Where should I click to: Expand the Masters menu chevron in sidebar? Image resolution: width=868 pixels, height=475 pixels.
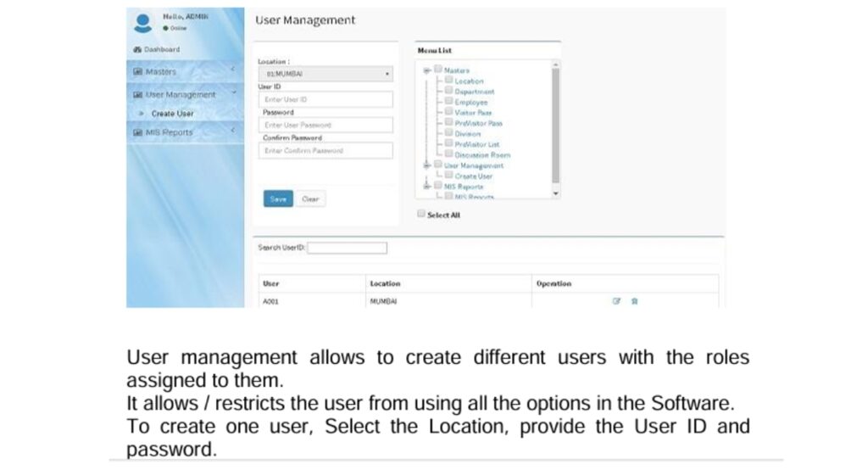point(232,69)
